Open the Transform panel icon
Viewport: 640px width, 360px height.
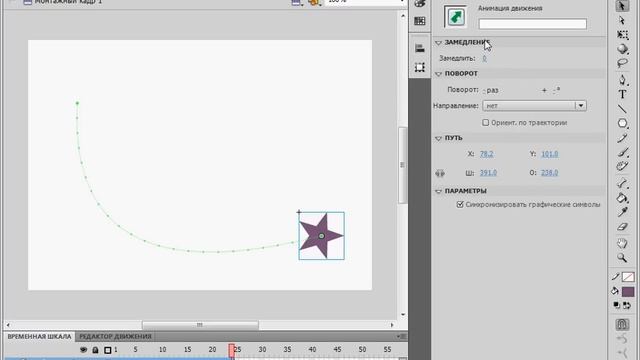pos(420,67)
